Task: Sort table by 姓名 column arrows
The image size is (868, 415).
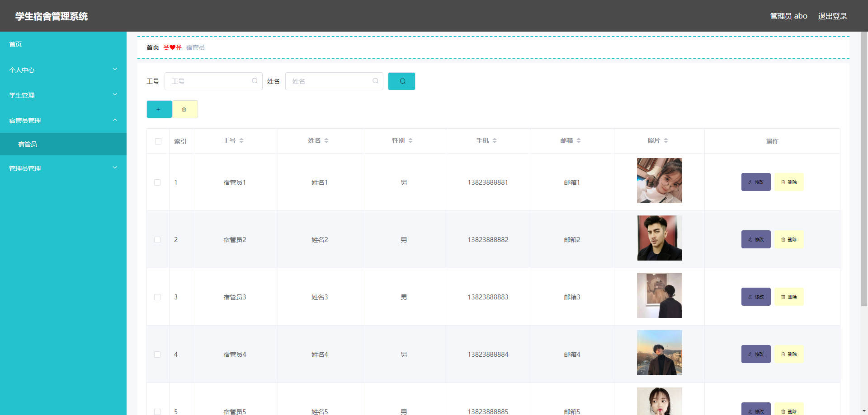Action: pos(326,140)
